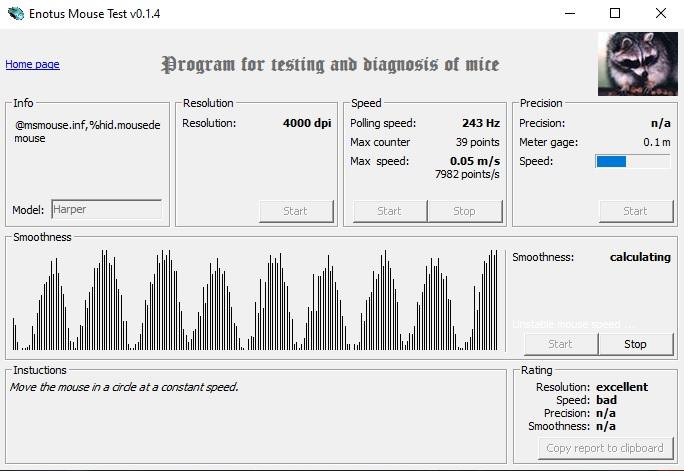Viewport: 684px width, 471px height.
Task: Click the Enotus app icon in title bar
Action: 15,14
